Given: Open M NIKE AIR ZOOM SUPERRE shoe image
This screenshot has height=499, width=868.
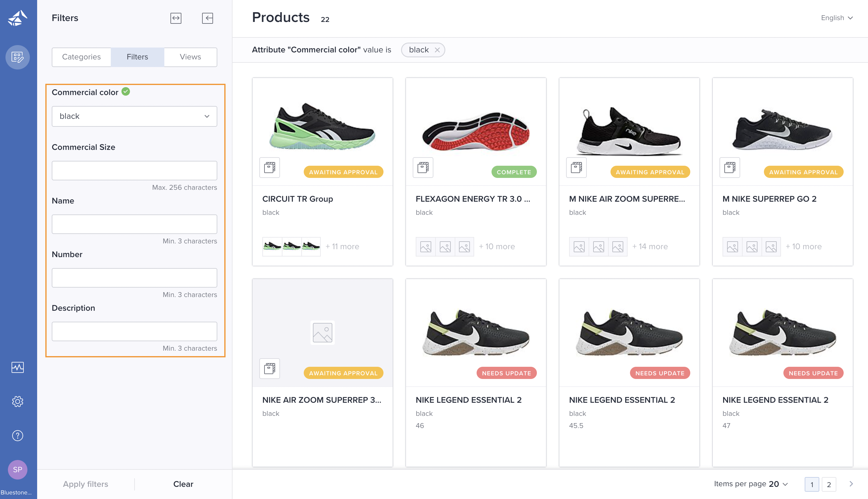Looking at the screenshot, I should click(629, 132).
